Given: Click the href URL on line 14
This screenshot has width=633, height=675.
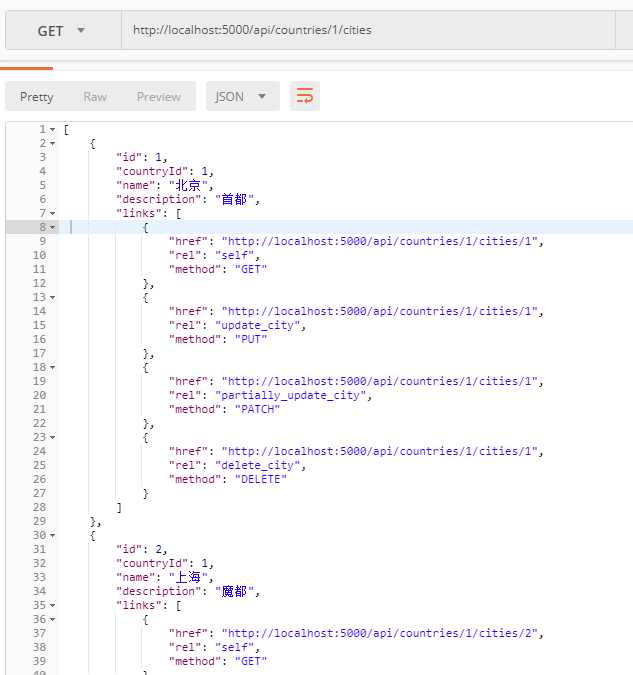Looking at the screenshot, I should (380, 311).
